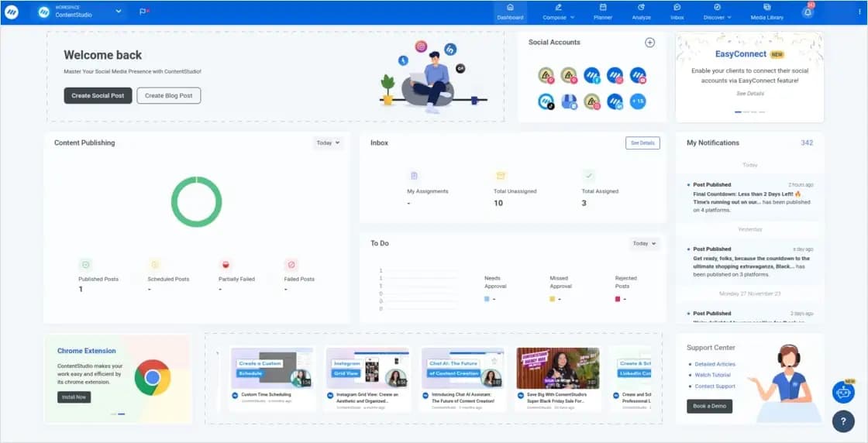The width and height of the screenshot is (868, 443).
Task: Click the ContentStudio logo in top-left corner
Action: pyautogui.click(x=11, y=12)
